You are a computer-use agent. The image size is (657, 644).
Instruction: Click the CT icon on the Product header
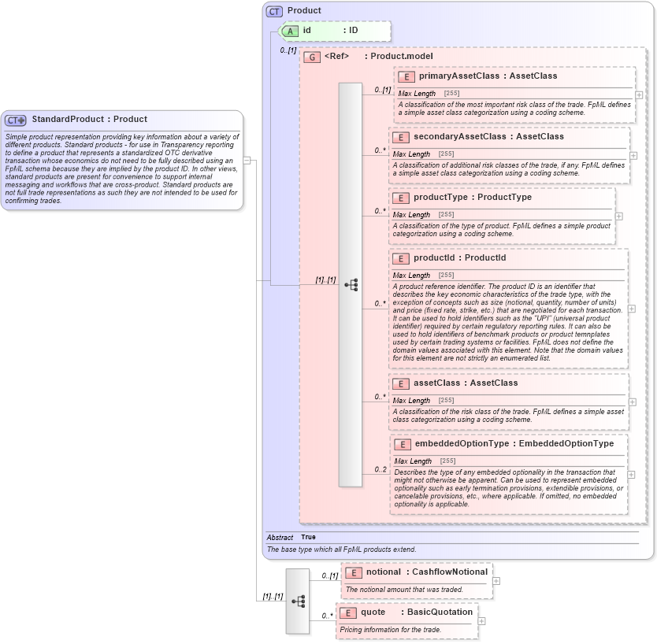[x=275, y=10]
